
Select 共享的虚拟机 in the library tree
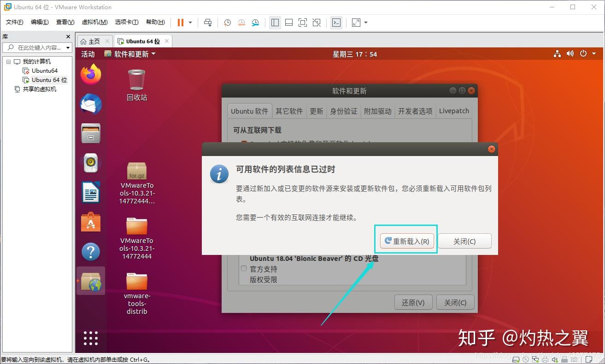(40, 89)
